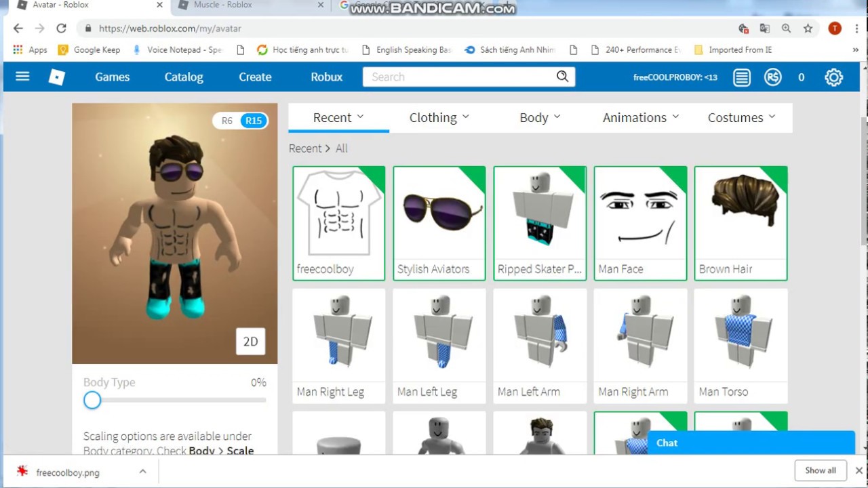Select the R6 avatar type
This screenshot has width=868, height=488.
(x=226, y=121)
